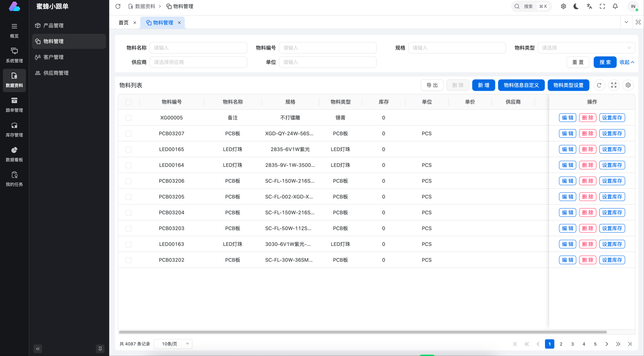This screenshot has width=644, height=356.
Task: Collapse sidebar with double-arrow icon
Action: [x=38, y=348]
